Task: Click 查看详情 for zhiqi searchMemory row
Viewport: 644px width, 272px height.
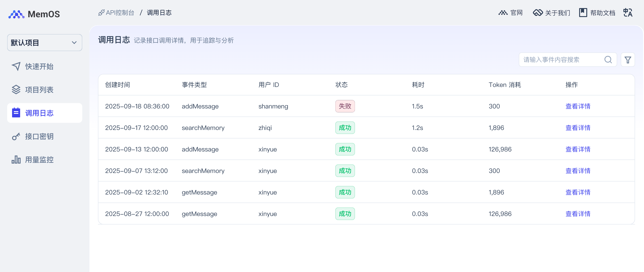Action: tap(578, 128)
